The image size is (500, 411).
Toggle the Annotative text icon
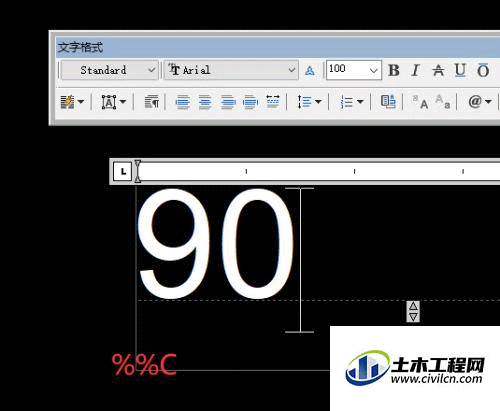click(x=310, y=70)
